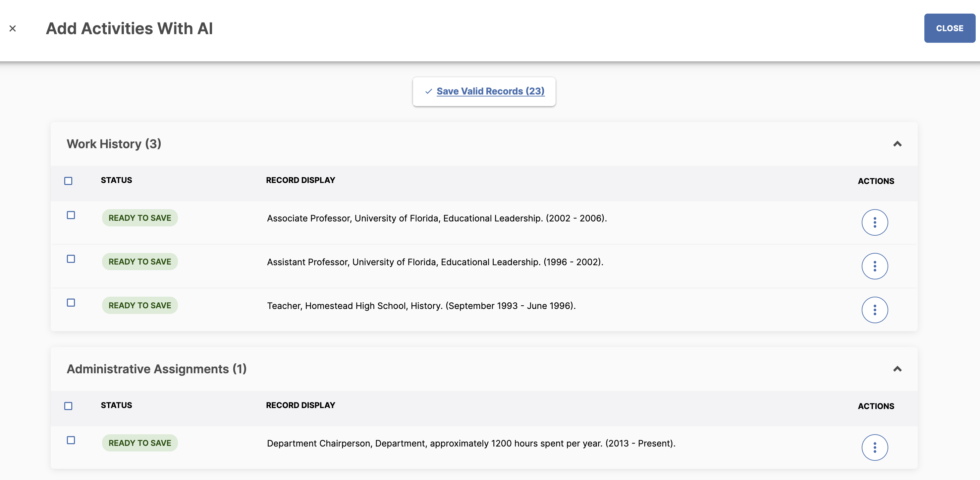
Task: Click RECORD DISPLAY header in Work History
Action: 300,180
